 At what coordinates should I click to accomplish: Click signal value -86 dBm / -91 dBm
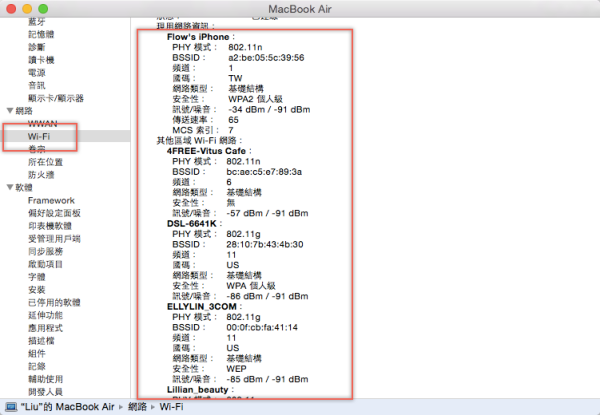click(267, 296)
